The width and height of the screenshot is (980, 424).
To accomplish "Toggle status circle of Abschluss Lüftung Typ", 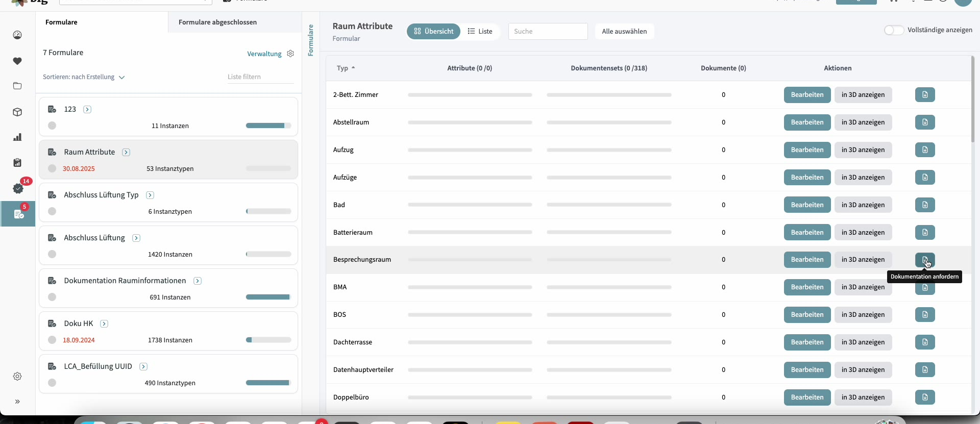I will (52, 211).
